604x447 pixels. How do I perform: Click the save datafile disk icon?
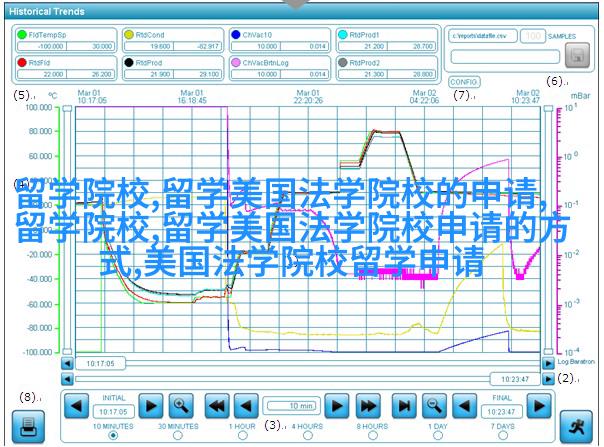pyautogui.click(x=577, y=55)
